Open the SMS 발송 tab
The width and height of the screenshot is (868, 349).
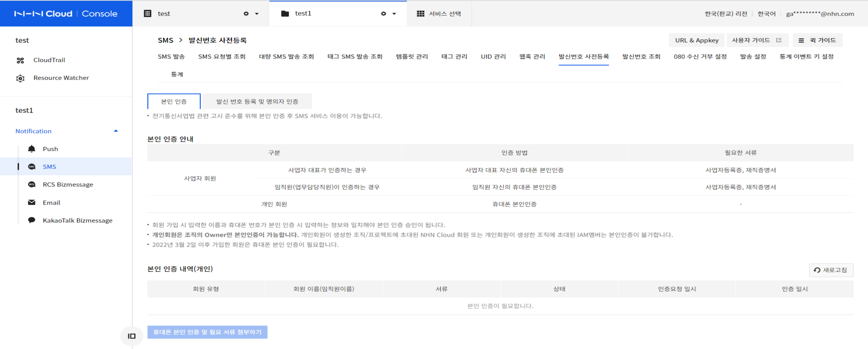(x=171, y=56)
